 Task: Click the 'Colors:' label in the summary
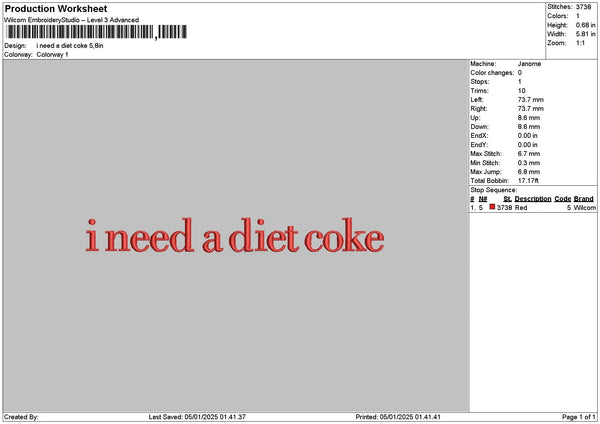point(558,16)
